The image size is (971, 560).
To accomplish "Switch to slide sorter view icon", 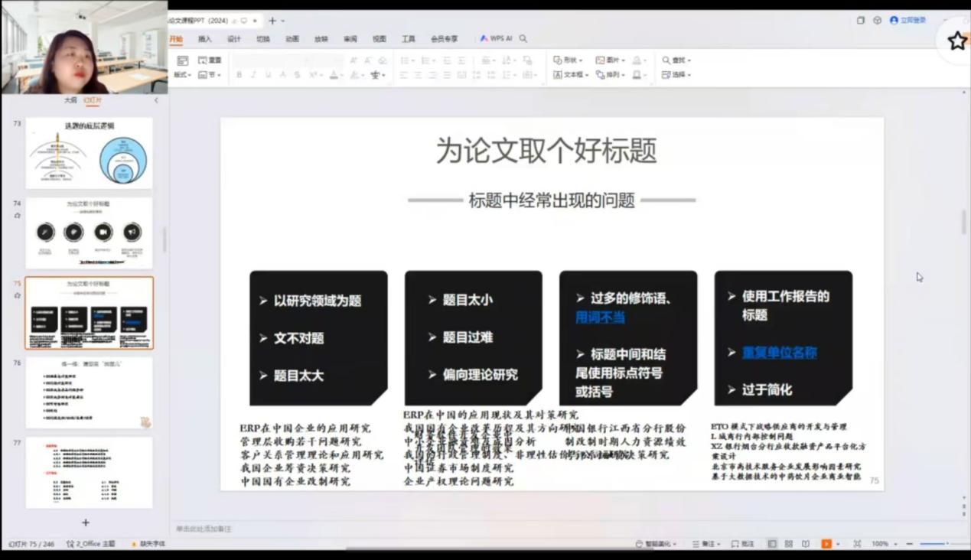I will tap(789, 544).
